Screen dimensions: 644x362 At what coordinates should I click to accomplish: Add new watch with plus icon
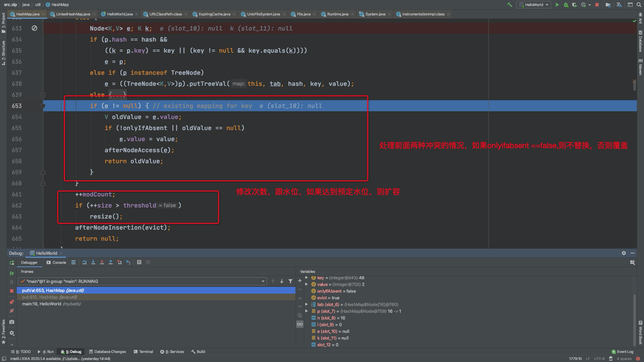tap(300, 281)
